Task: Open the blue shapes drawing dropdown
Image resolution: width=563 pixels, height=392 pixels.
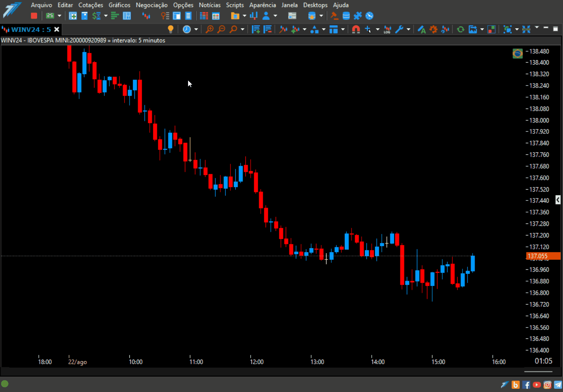Action: click(324, 29)
